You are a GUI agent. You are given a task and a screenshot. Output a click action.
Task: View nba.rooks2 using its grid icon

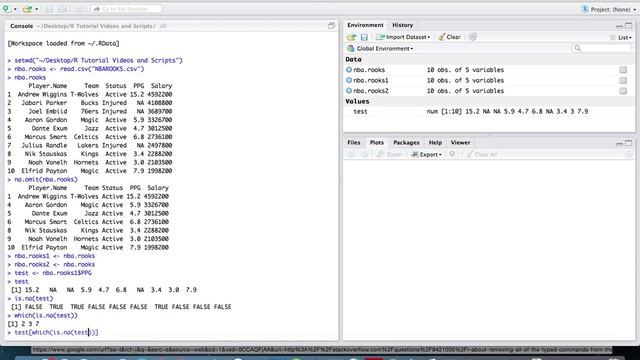(x=623, y=91)
